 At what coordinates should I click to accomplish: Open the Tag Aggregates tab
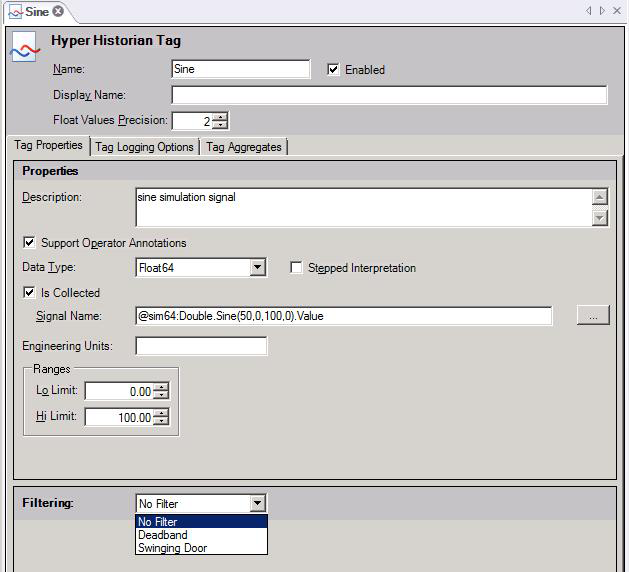(243, 147)
